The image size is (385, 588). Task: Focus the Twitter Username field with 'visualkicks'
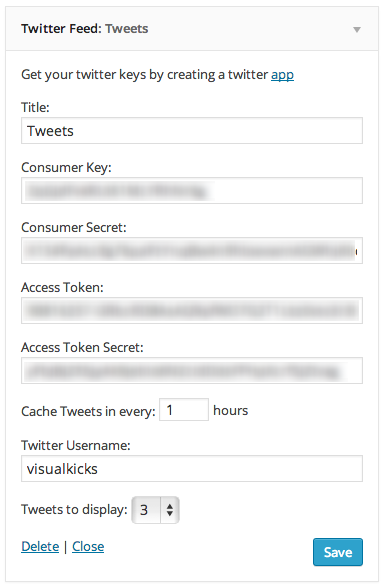(x=192, y=468)
